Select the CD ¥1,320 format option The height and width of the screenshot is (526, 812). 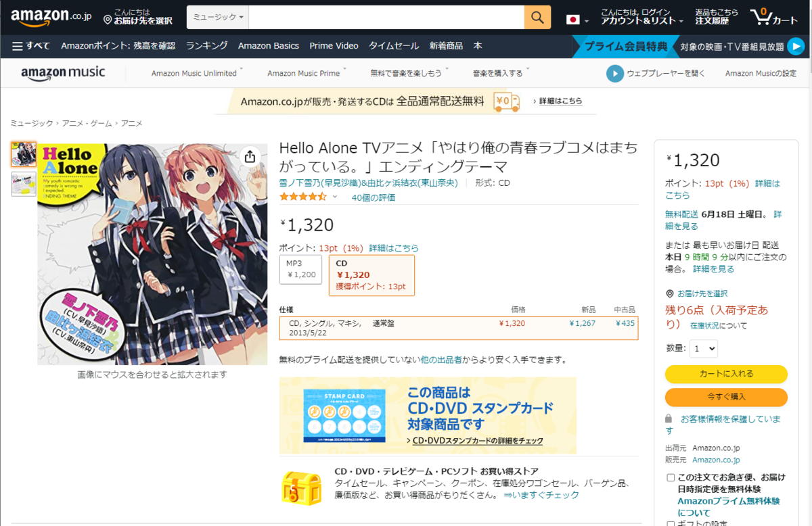[x=371, y=275]
